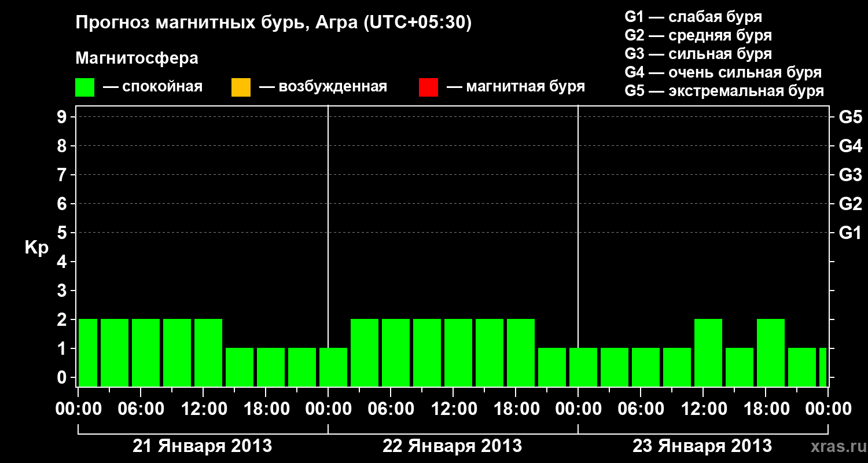Click the '— магнитная буря' legend label
This screenshot has width=868, height=463.
(516, 87)
